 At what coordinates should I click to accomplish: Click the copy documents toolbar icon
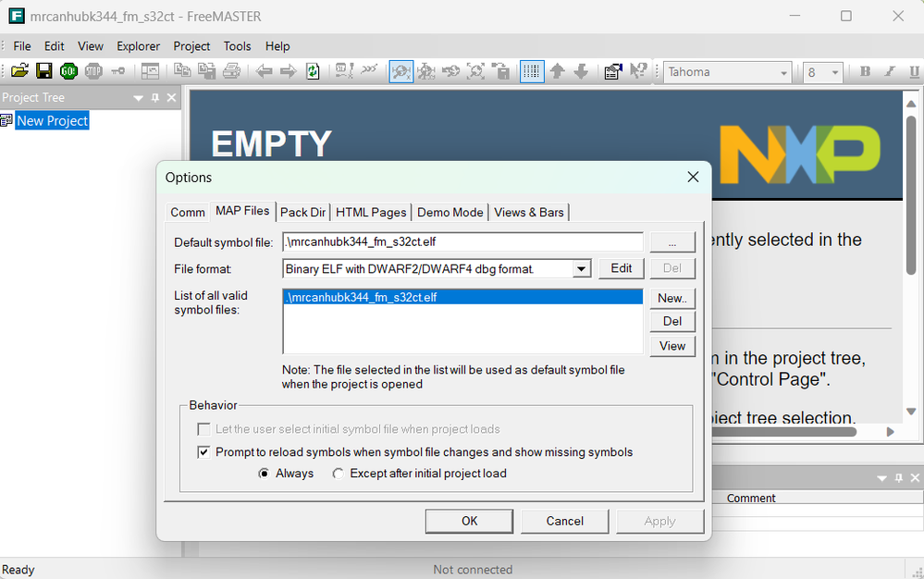(182, 71)
